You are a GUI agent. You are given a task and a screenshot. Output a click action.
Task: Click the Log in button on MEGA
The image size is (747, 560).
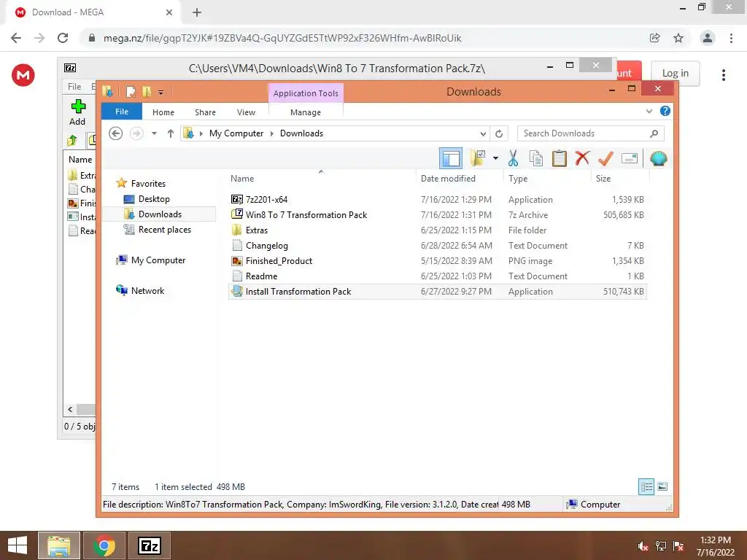point(675,73)
